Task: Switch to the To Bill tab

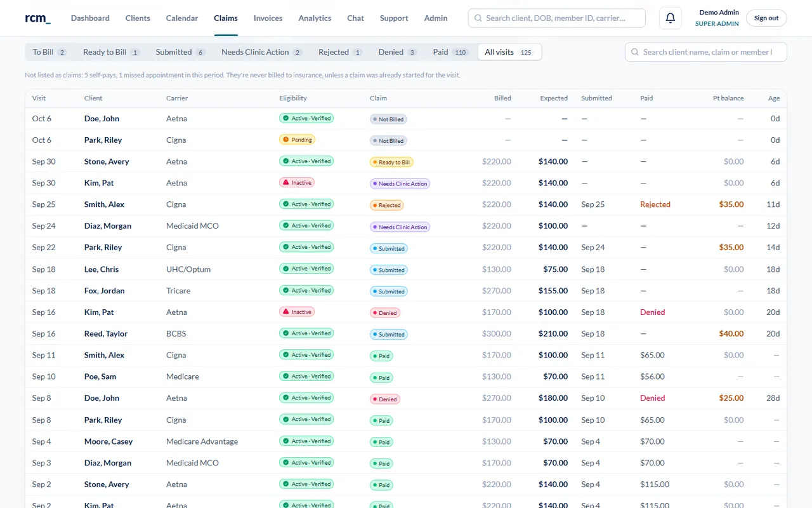Action: click(49, 52)
